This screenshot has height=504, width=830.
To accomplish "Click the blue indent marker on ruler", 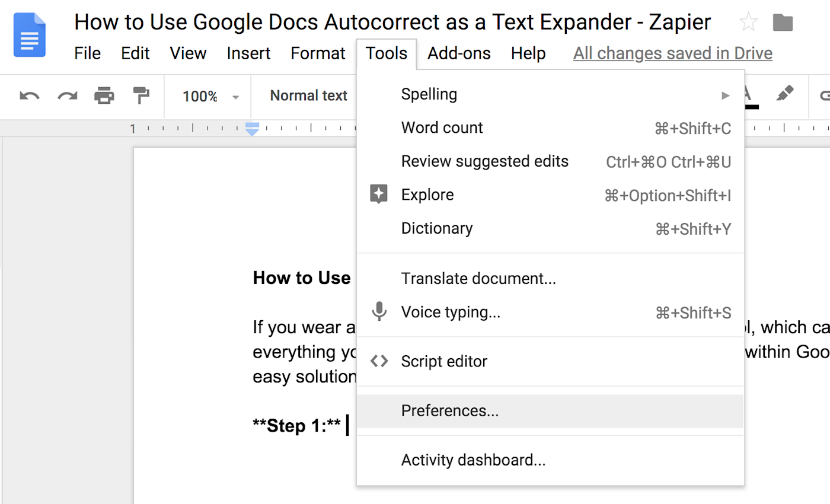I will [x=253, y=129].
